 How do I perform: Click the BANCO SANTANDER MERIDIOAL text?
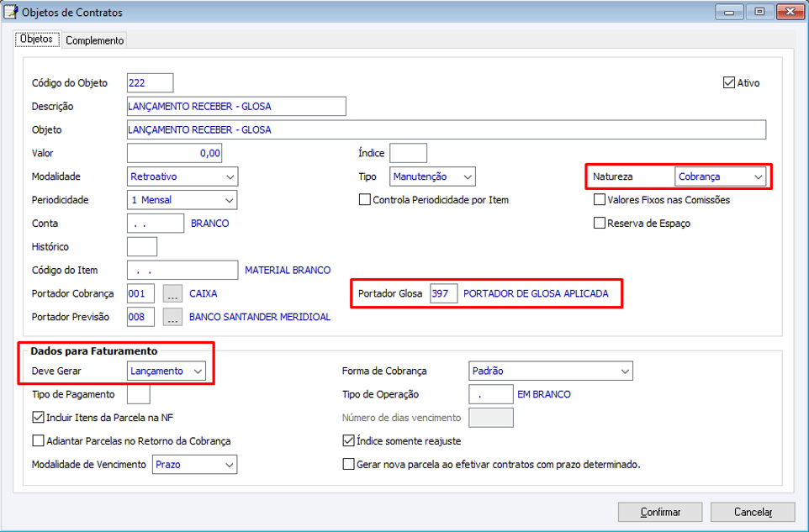[260, 317]
